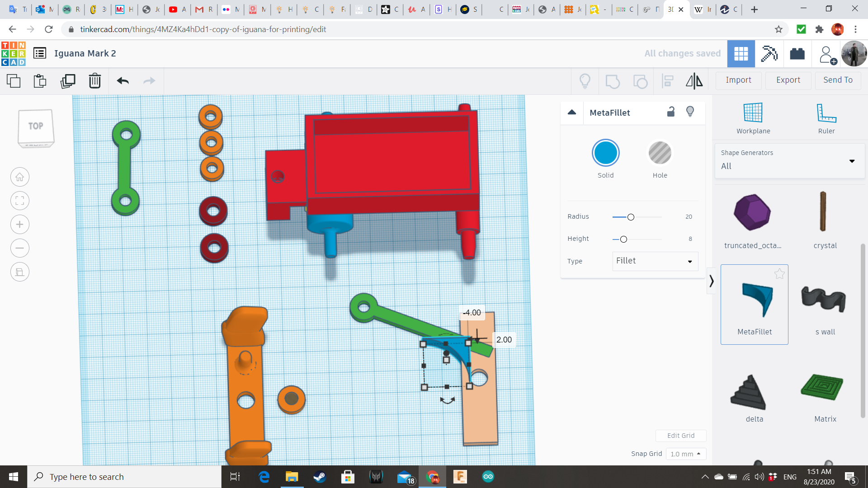Click the Home view button
Image resolution: width=868 pixels, height=488 pixels.
(20, 177)
